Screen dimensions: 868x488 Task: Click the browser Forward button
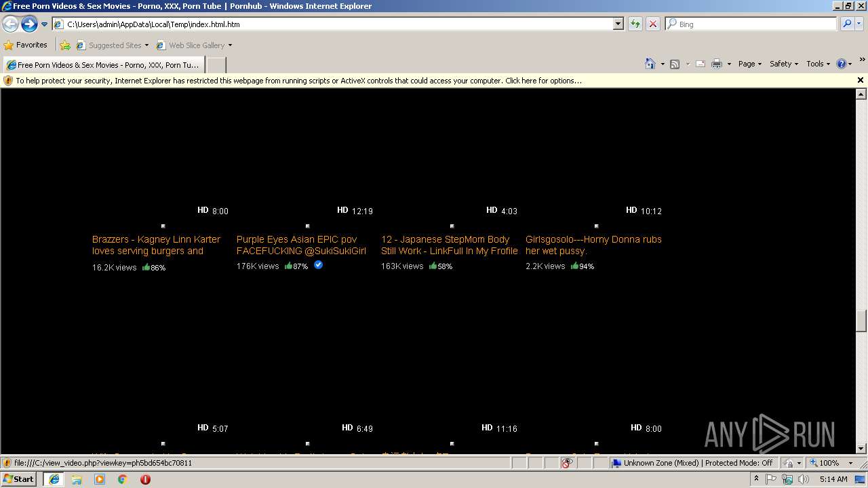29,24
